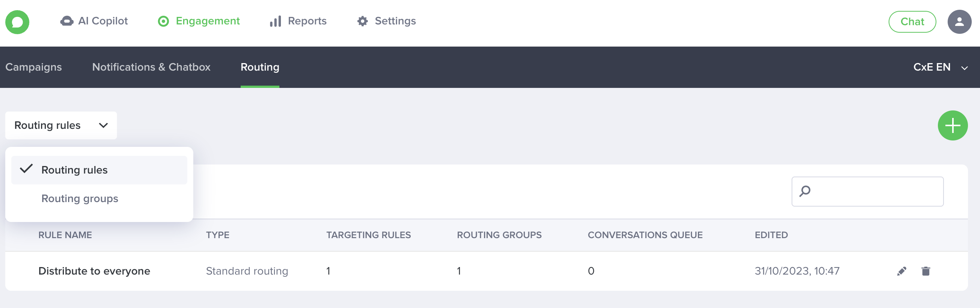Add a new routing rule
This screenshot has width=980, height=308.
(x=952, y=126)
